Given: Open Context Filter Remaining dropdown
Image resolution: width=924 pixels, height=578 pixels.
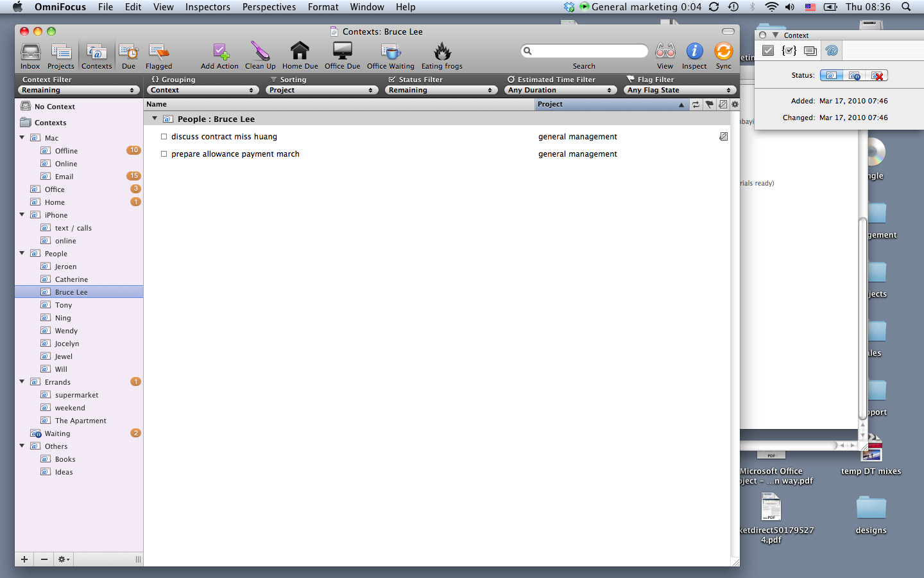Looking at the screenshot, I should click(x=78, y=90).
